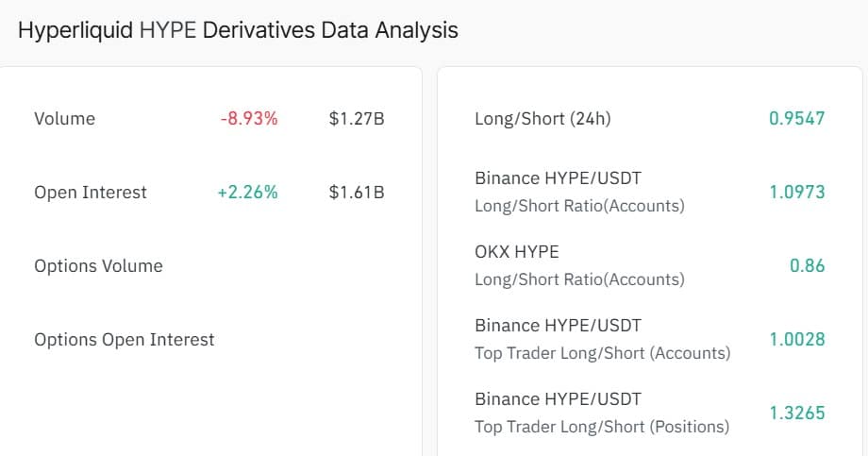This screenshot has height=456, width=868.
Task: Click the Open Interest label
Action: (x=91, y=193)
